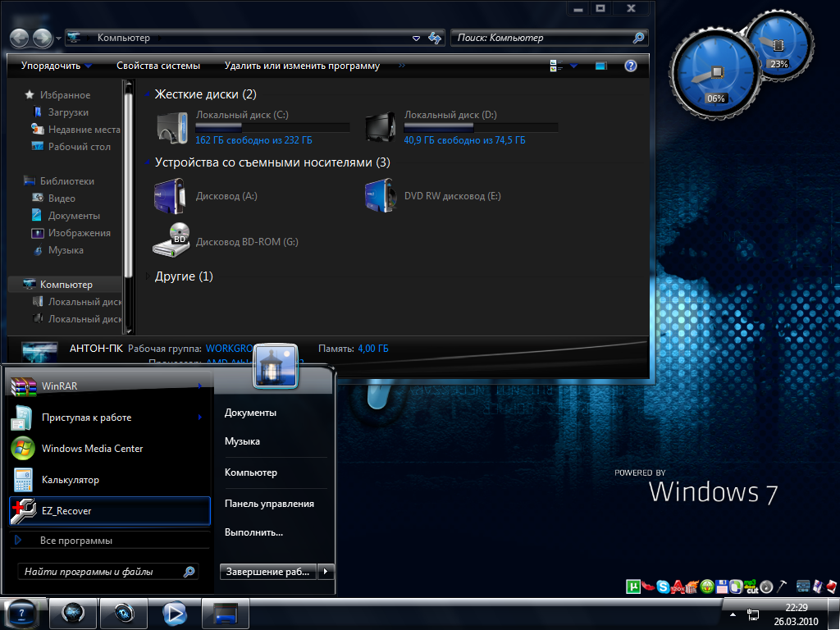Expand Приступая к работе submenu arrow

[x=200, y=418]
